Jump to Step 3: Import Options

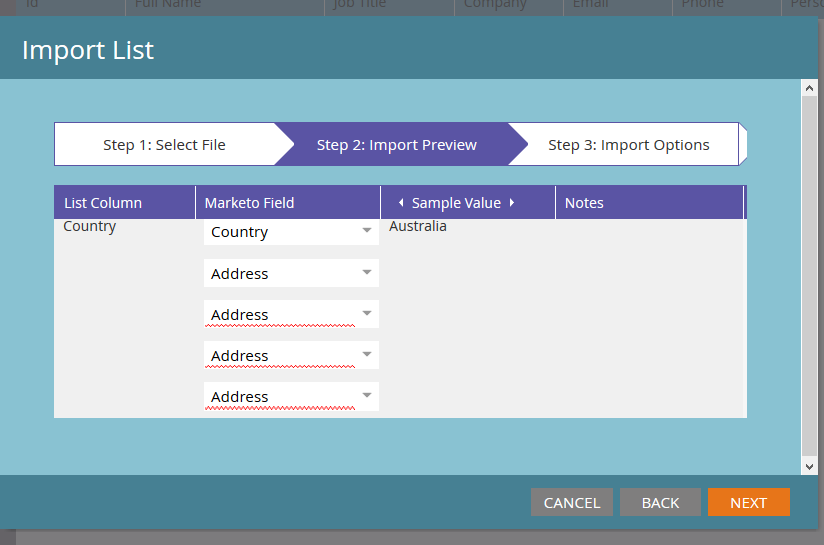tap(628, 145)
